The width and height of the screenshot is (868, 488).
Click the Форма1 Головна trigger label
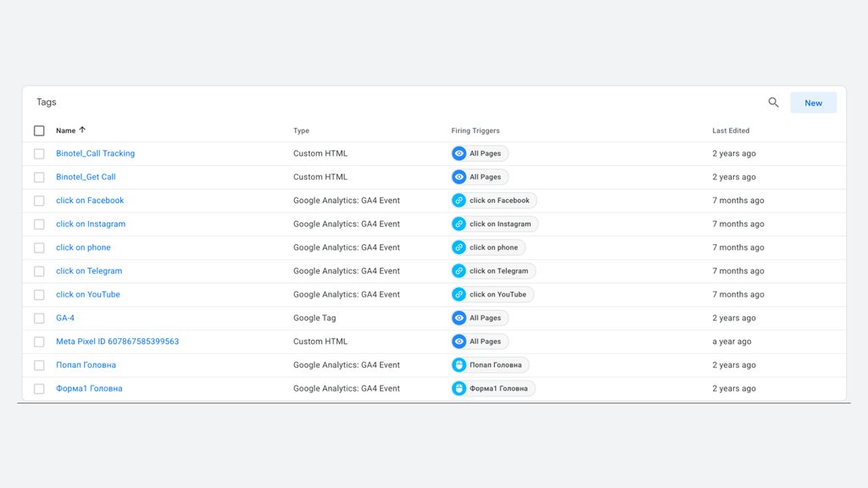(x=498, y=388)
